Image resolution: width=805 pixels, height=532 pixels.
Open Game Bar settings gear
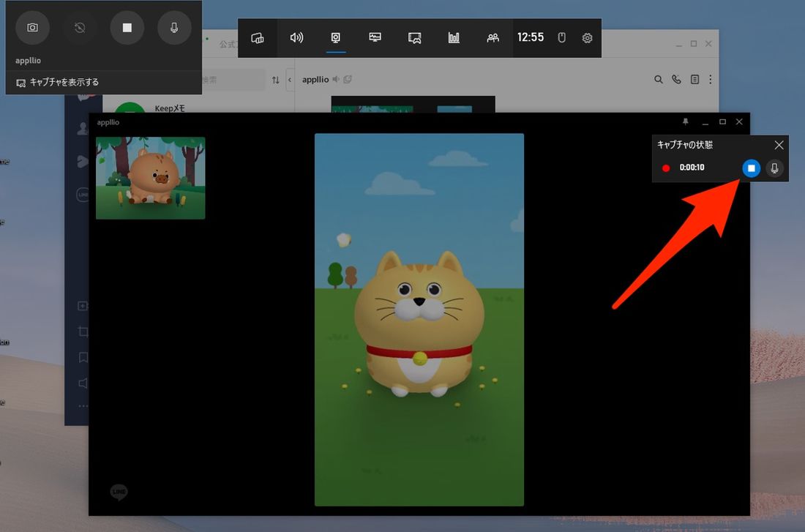[587, 38]
